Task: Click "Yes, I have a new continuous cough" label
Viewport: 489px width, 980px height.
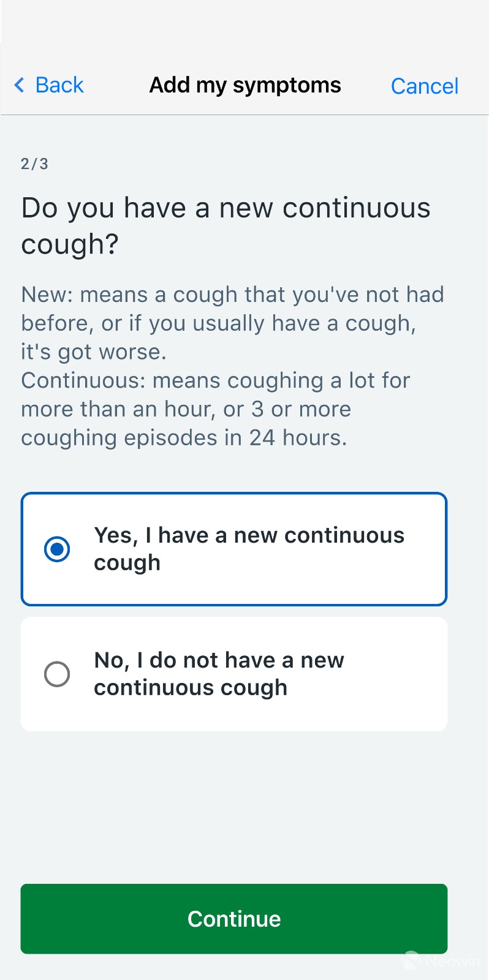Action: click(x=249, y=549)
